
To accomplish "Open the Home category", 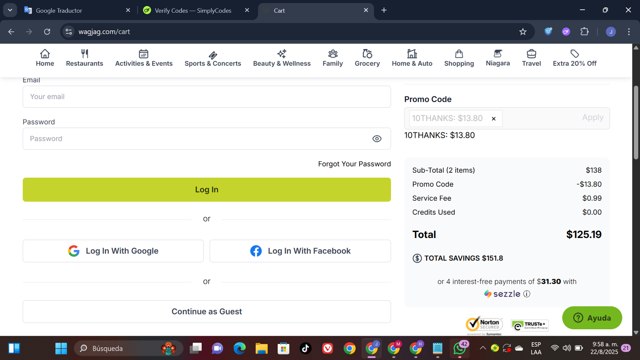I will click(x=44, y=58).
